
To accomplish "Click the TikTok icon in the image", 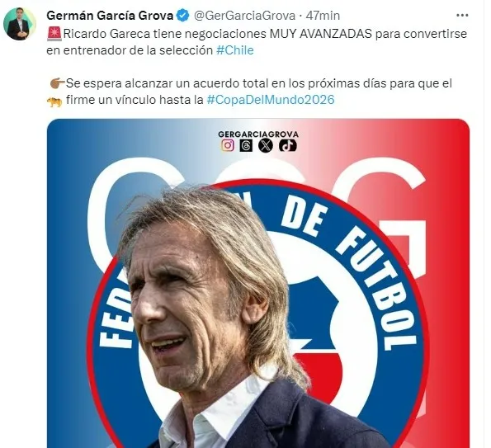I will point(287,145).
